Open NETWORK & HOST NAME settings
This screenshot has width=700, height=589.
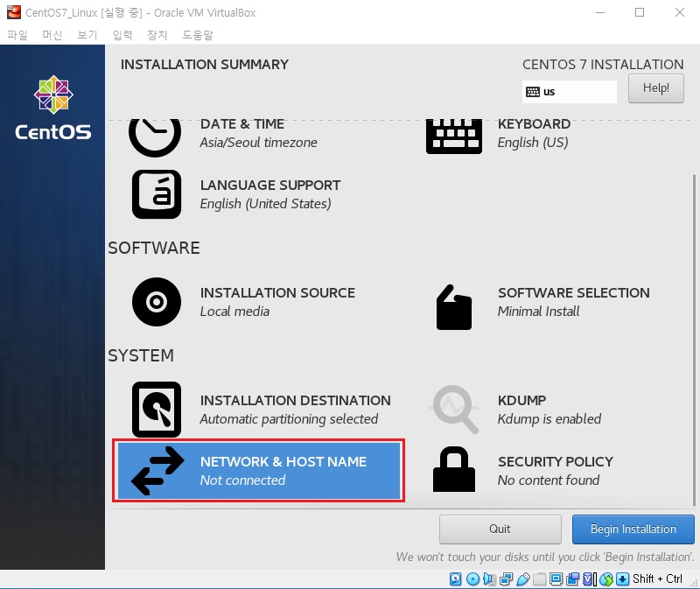coord(258,471)
